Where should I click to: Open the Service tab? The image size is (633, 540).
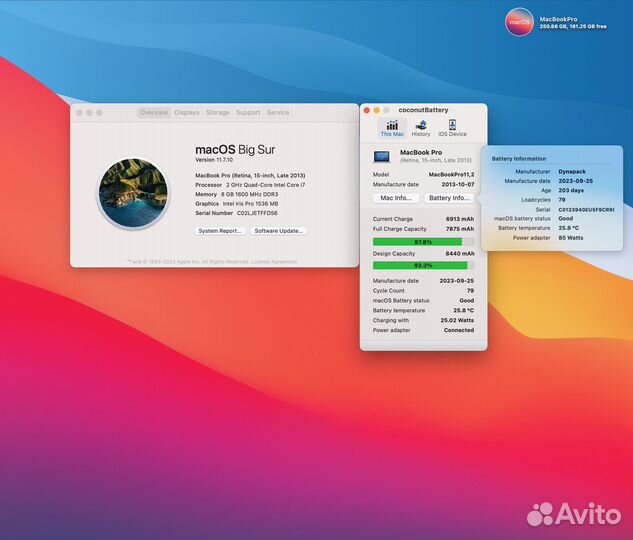(278, 113)
